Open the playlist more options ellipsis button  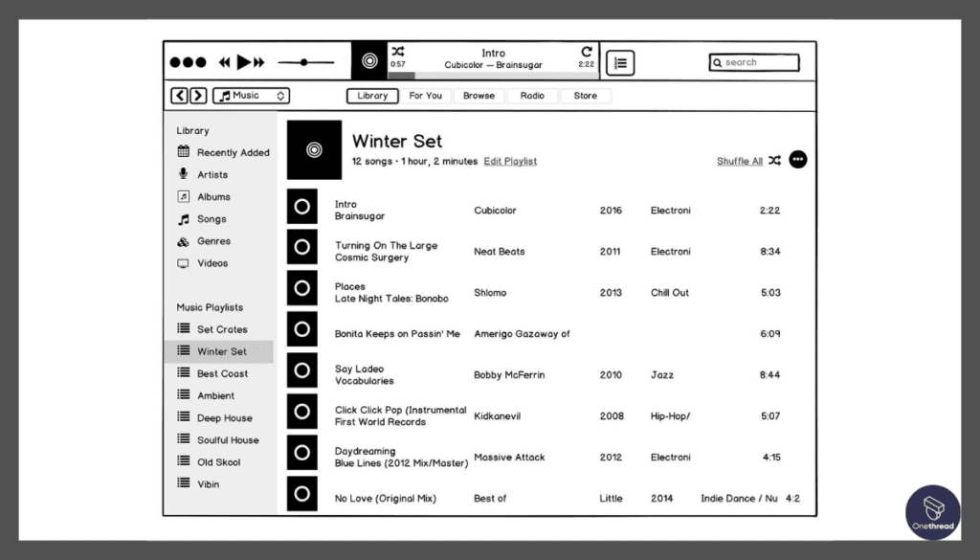point(797,160)
